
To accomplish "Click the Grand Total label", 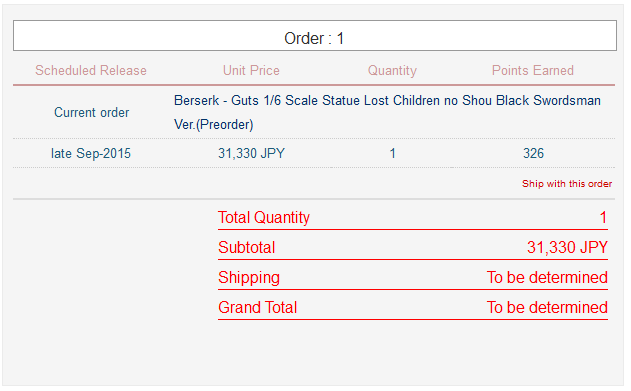I will [x=258, y=308].
